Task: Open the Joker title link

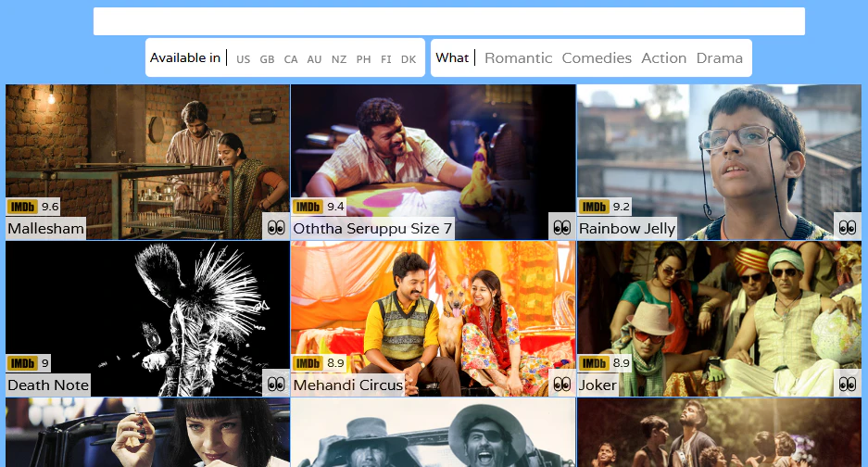Action: tap(598, 385)
